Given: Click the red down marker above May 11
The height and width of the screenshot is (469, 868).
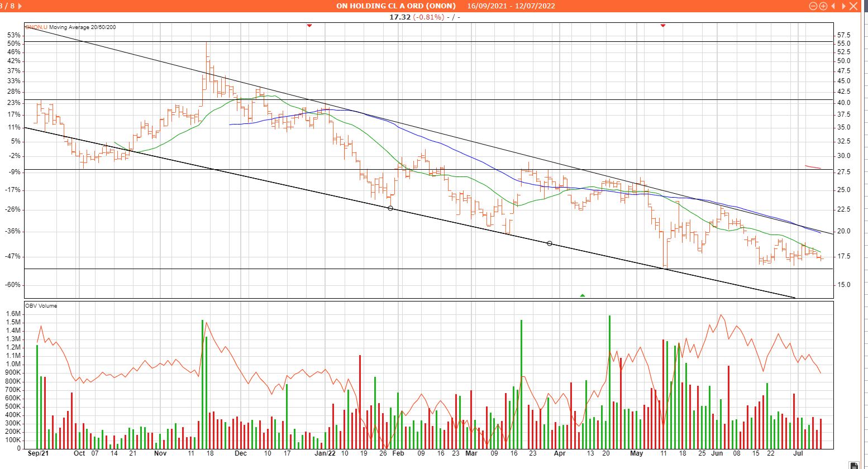Looking at the screenshot, I should pos(663,26).
